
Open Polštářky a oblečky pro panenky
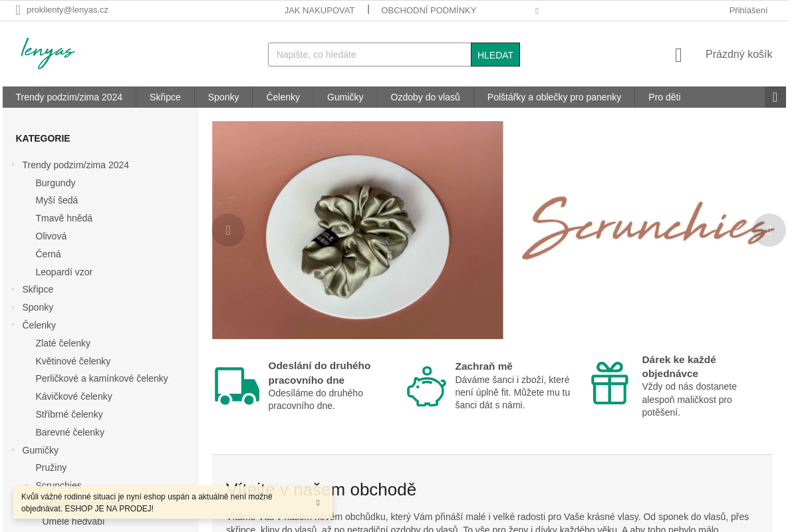point(554,97)
